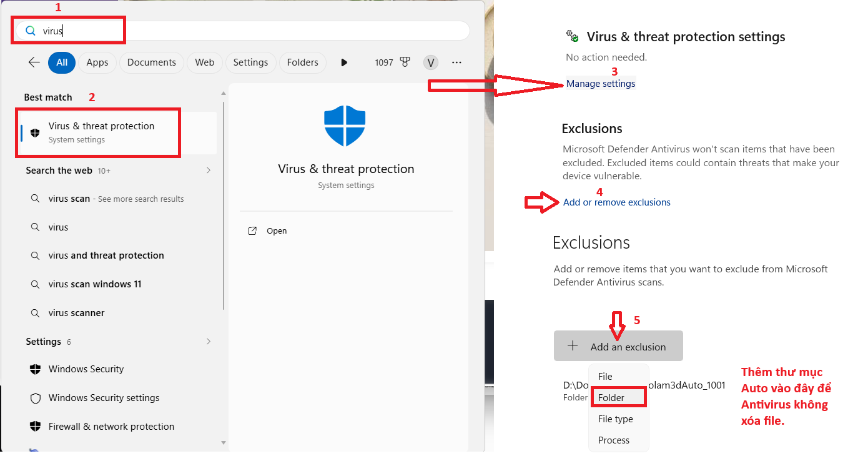Viewport: 868px width, 466px height.
Task: Switch to the Apps filter tab
Action: (x=97, y=62)
